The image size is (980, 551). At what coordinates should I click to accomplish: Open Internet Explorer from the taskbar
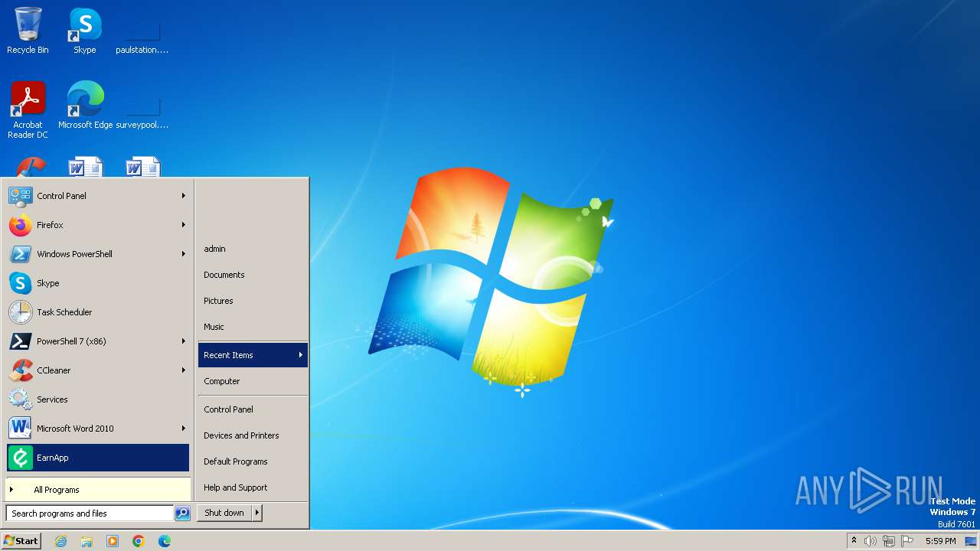(60, 541)
